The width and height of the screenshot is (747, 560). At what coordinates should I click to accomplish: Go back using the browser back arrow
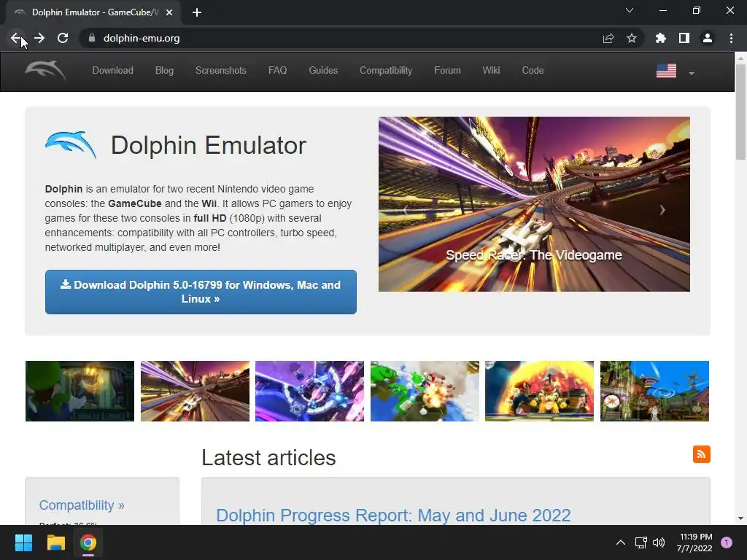16,38
